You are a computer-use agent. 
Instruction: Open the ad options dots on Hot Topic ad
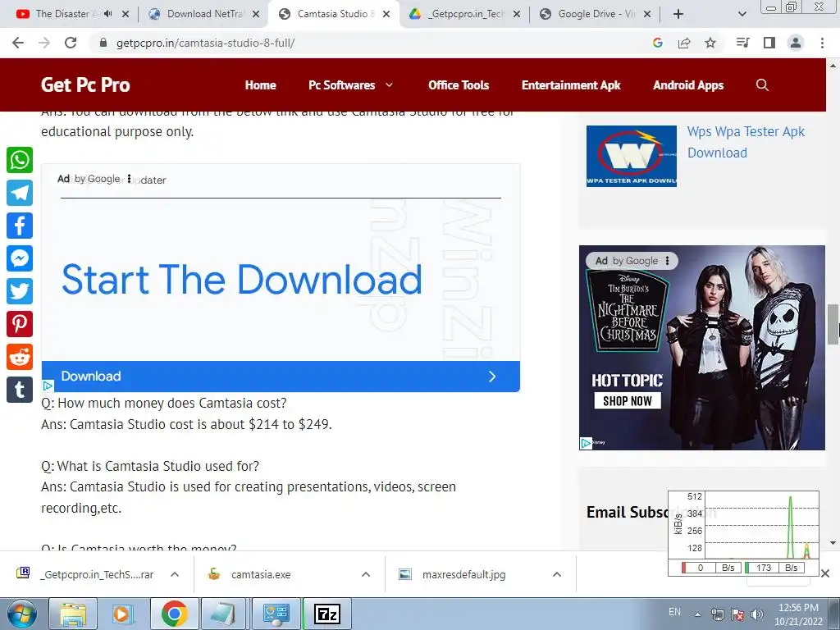pyautogui.click(x=667, y=261)
